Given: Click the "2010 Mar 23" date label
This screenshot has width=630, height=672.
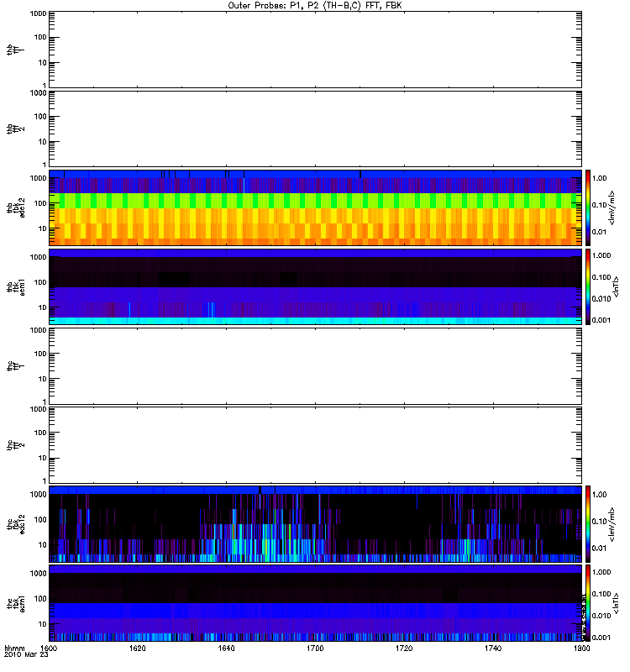Looking at the screenshot, I should tap(26, 654).
